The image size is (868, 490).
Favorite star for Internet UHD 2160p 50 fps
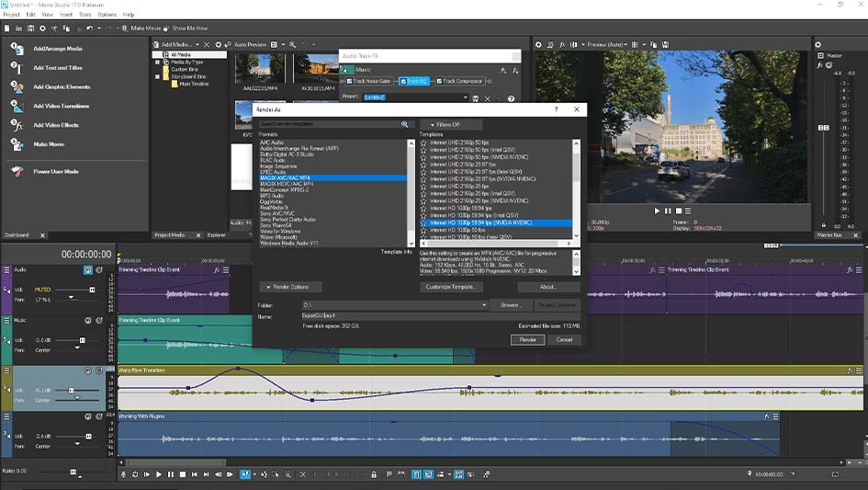423,142
